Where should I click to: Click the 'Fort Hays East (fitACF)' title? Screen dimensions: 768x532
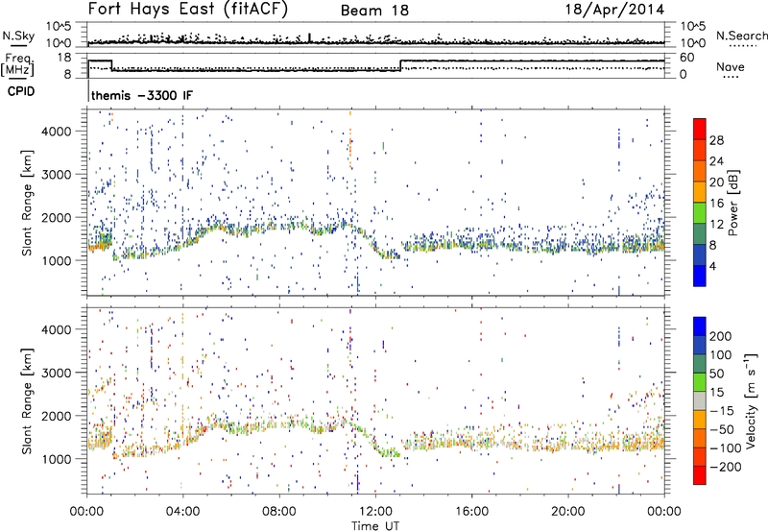188,10
